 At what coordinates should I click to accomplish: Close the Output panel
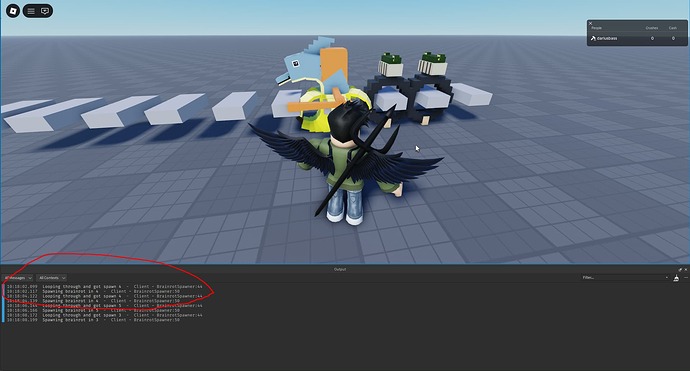(x=686, y=269)
